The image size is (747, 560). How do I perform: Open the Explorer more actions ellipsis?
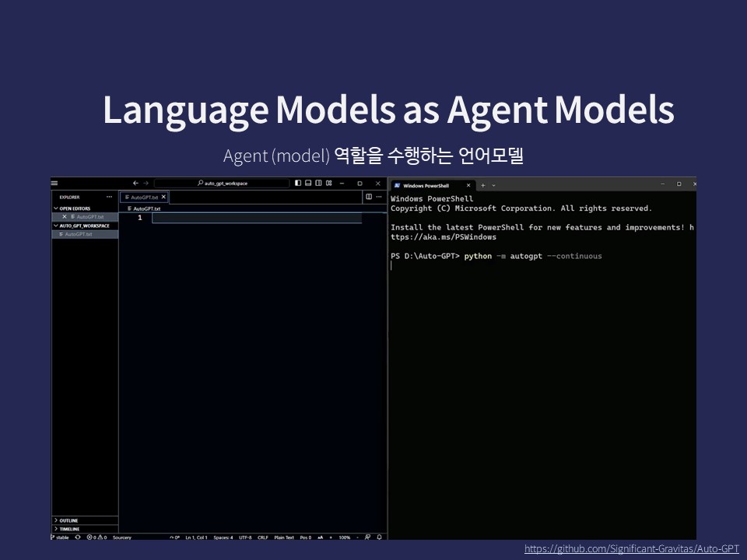(x=109, y=198)
